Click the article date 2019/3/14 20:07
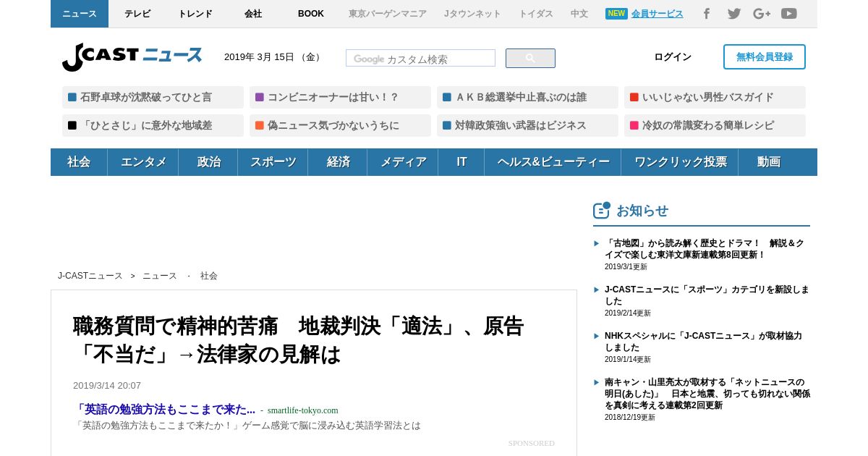The height and width of the screenshot is (456, 868). (x=107, y=386)
